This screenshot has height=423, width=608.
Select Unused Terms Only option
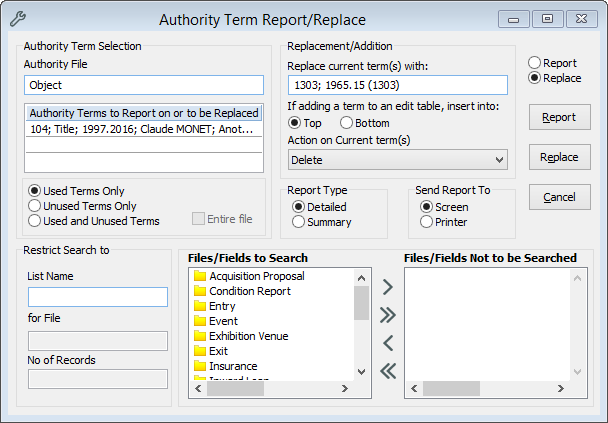click(x=35, y=206)
